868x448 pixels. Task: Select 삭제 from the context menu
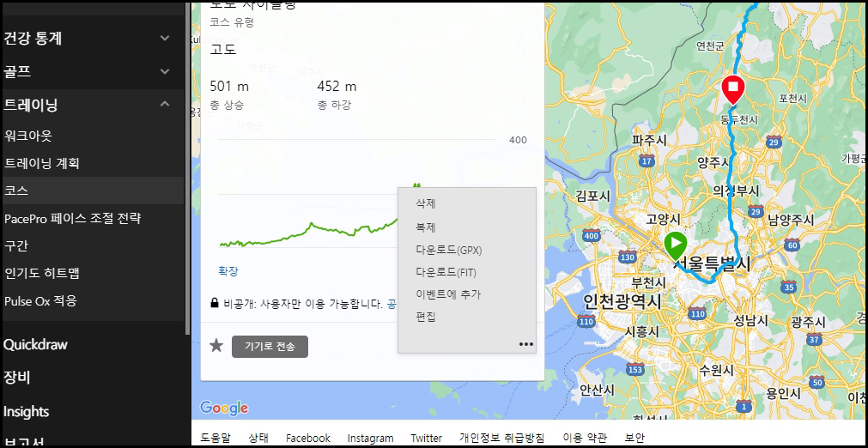coord(426,203)
